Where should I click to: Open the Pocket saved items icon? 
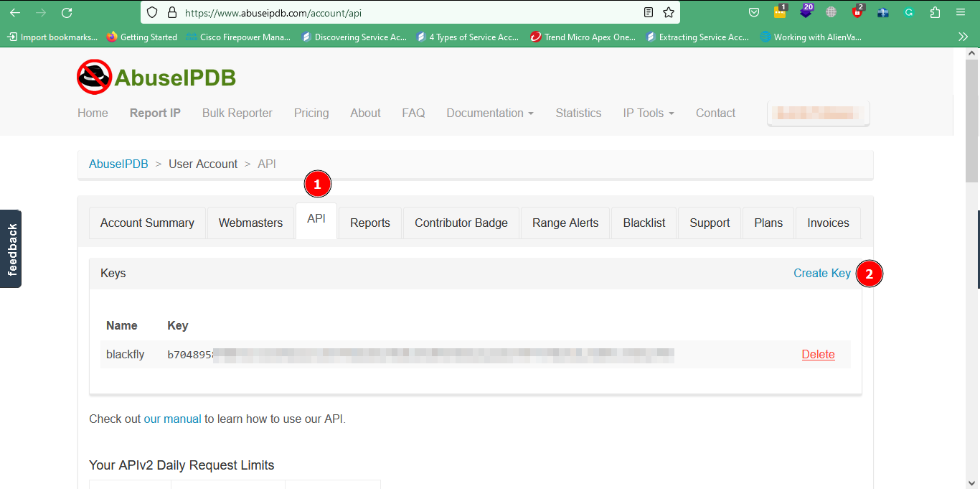pos(753,12)
